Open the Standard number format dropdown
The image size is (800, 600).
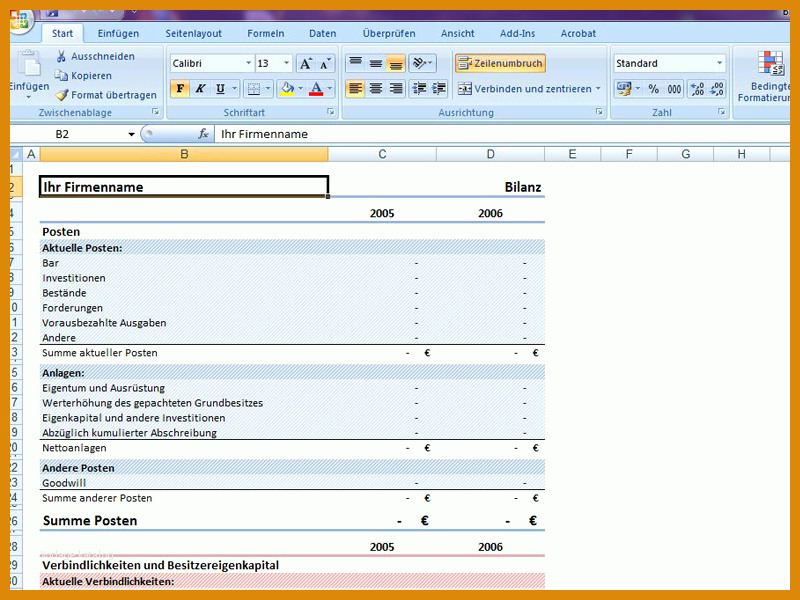[719, 63]
